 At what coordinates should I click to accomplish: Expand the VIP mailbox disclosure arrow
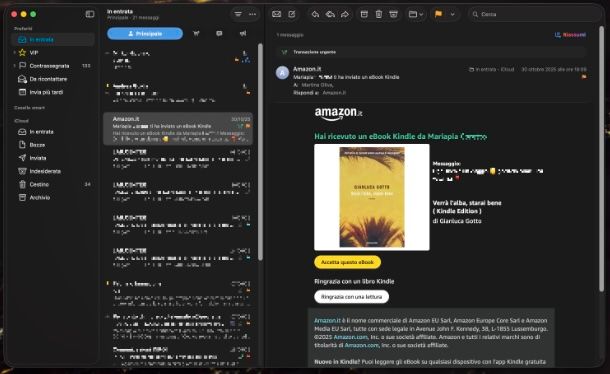pyautogui.click(x=14, y=53)
